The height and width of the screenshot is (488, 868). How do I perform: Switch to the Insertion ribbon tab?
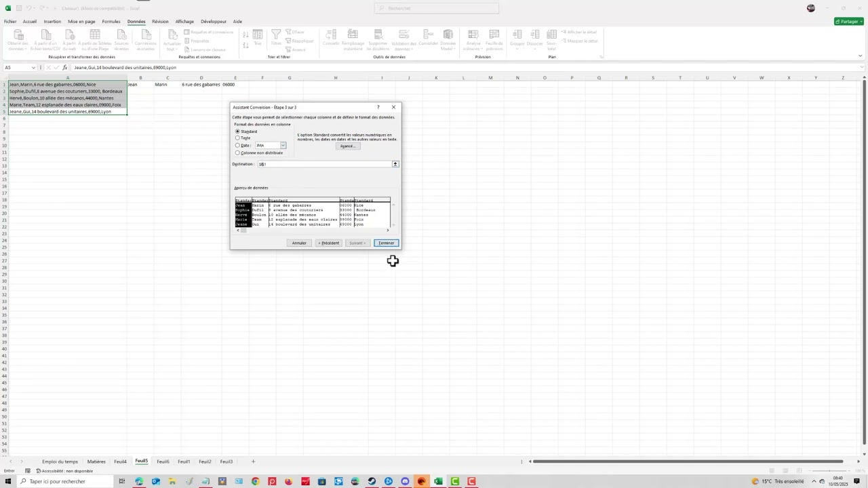click(x=52, y=21)
